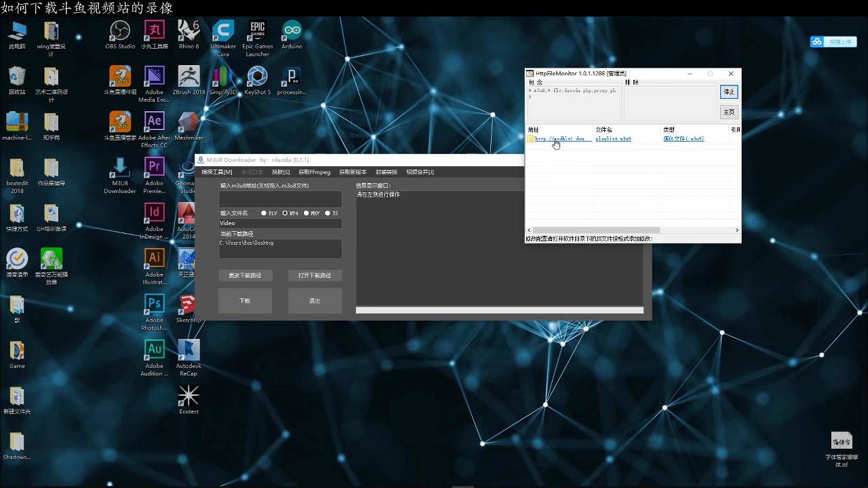Select the MP4 format radio button

coord(285,213)
